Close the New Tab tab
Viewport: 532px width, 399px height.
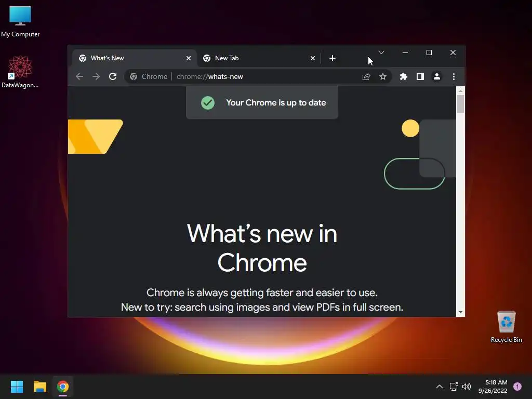[x=313, y=58]
